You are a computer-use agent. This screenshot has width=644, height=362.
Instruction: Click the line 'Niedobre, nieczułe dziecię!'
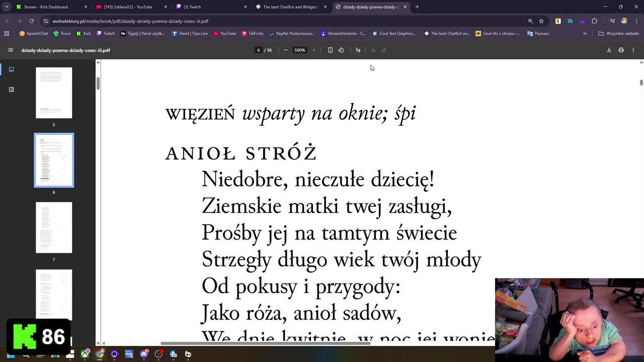(318, 179)
